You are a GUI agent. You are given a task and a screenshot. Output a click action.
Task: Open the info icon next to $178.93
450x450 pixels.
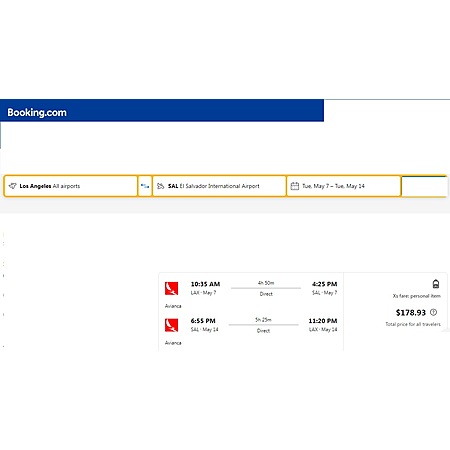click(433, 312)
